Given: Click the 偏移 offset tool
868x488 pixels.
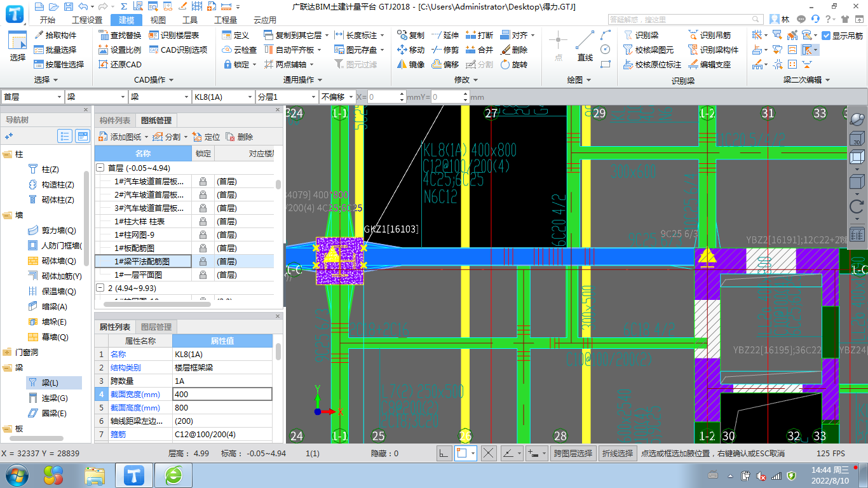Looking at the screenshot, I should point(445,64).
